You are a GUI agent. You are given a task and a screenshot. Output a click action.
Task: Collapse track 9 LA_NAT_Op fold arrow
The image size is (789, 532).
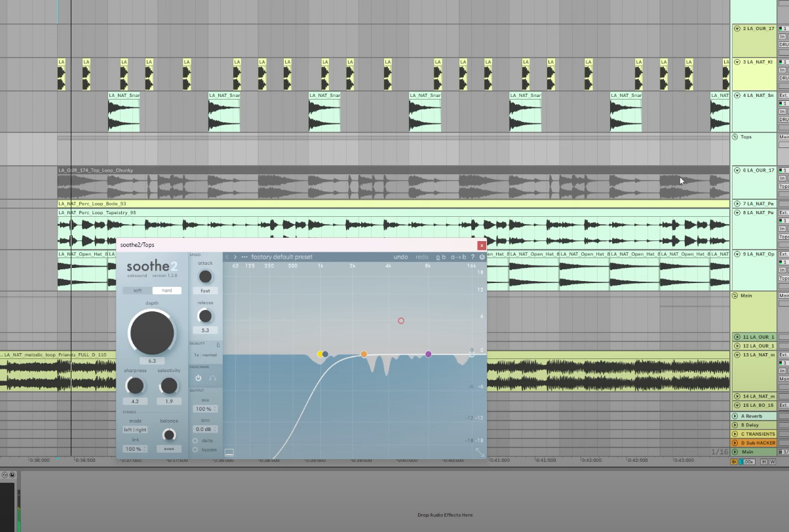[x=737, y=254]
